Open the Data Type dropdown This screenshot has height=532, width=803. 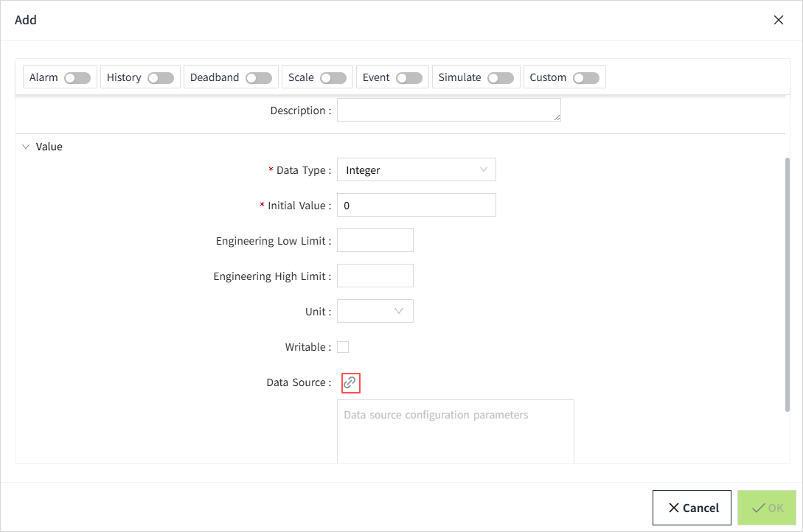point(417,169)
